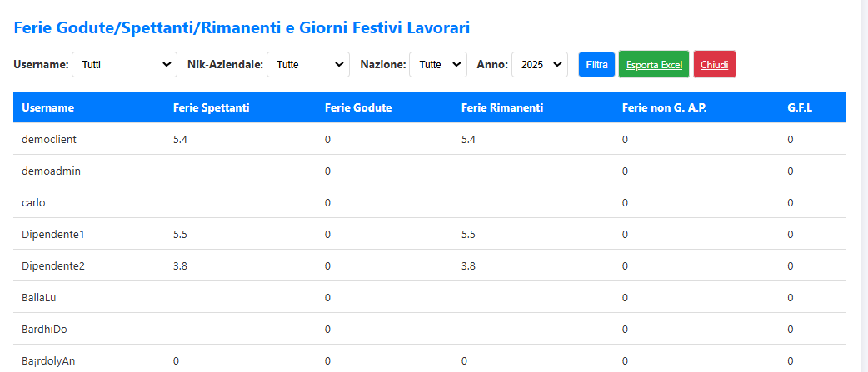868x372 pixels.
Task: Select the Anno year dropdown
Action: (x=539, y=64)
